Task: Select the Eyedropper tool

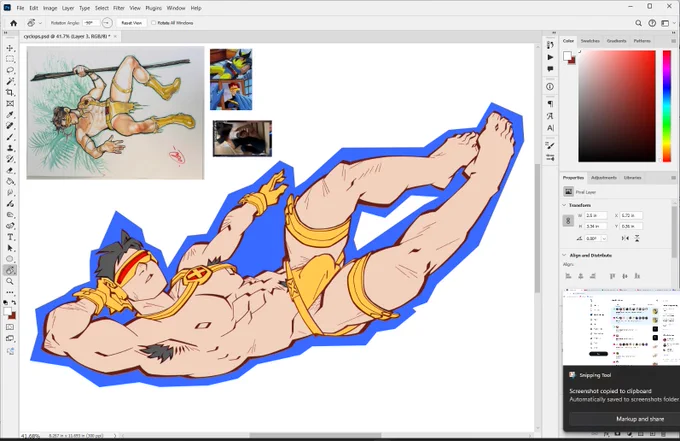Action: [10, 114]
